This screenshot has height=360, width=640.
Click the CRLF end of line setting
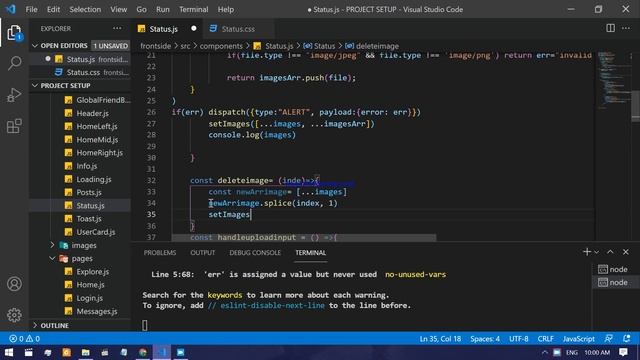click(545, 339)
